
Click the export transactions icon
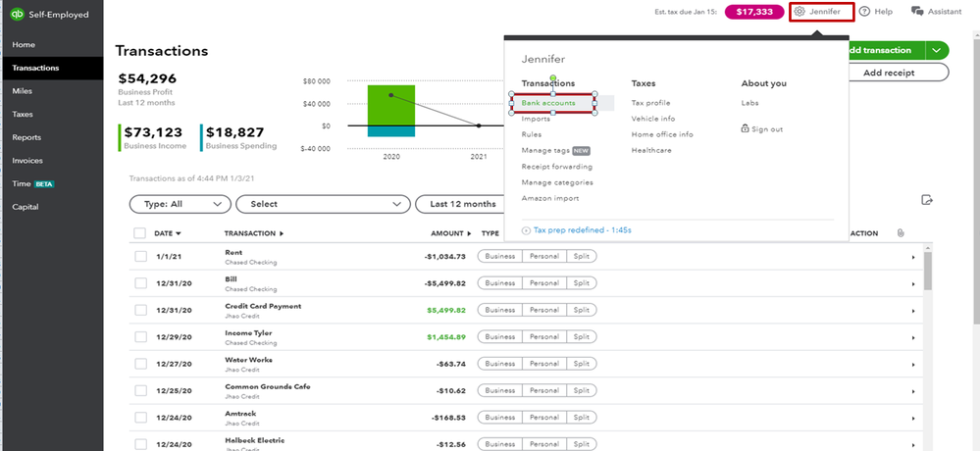[x=927, y=201]
